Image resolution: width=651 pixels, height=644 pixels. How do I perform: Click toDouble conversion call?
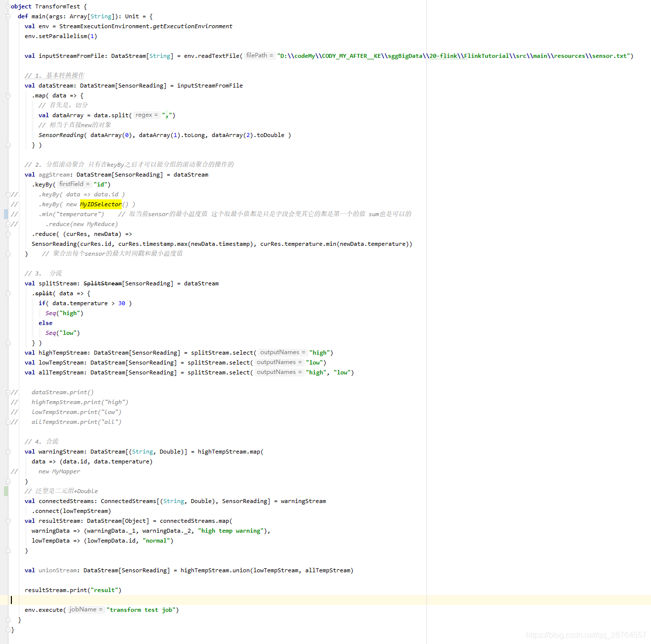[271, 135]
